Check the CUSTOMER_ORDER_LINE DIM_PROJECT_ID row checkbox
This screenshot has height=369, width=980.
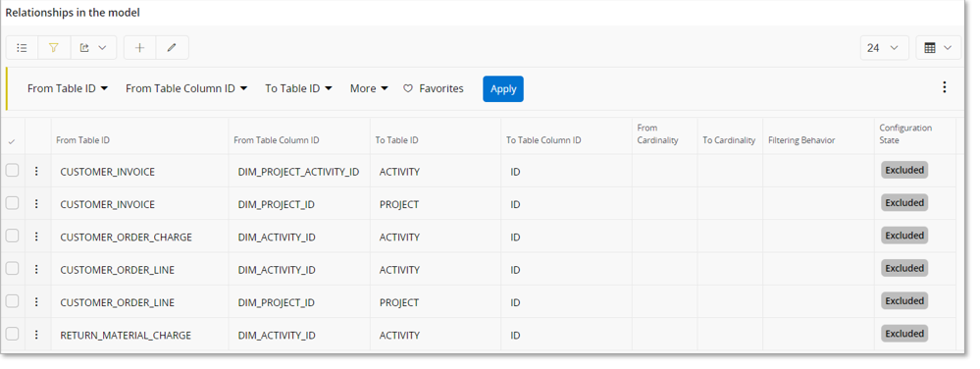tap(13, 301)
